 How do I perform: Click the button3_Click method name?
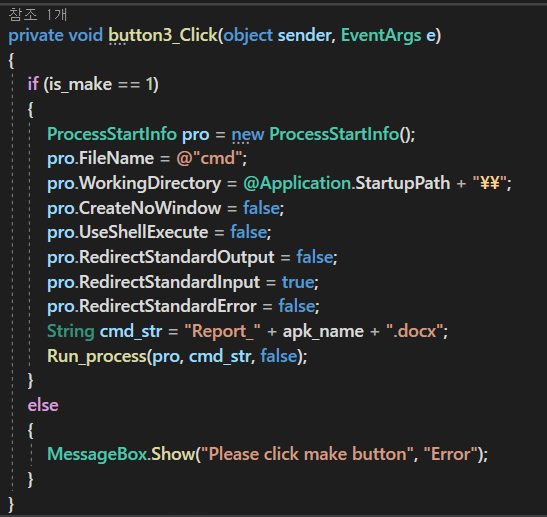click(x=163, y=35)
